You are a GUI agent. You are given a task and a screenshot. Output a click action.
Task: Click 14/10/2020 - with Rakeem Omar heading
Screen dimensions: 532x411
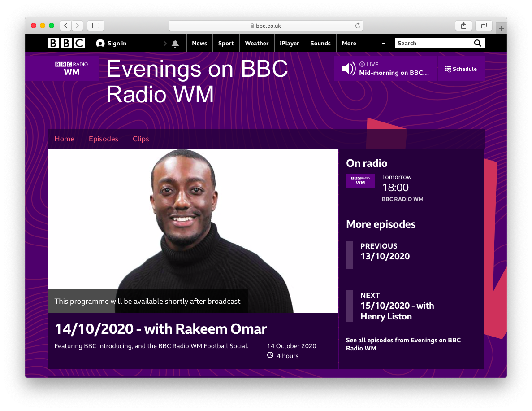[x=161, y=329]
